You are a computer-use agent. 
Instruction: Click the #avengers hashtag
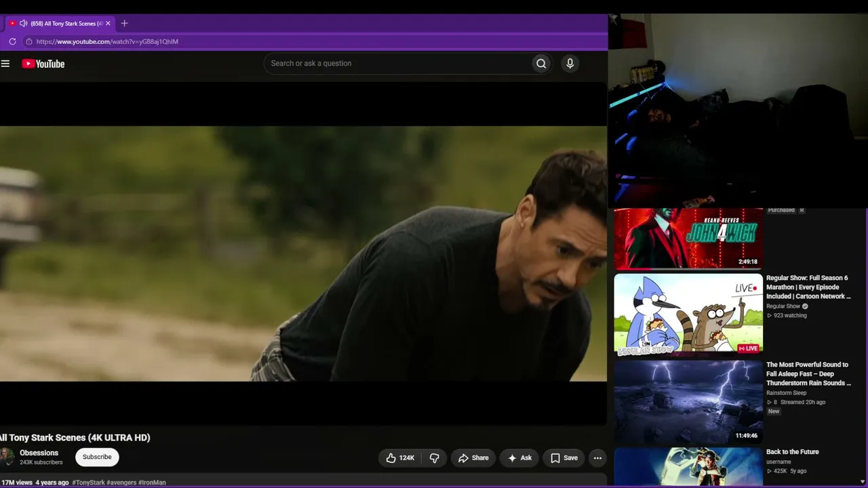point(121,483)
